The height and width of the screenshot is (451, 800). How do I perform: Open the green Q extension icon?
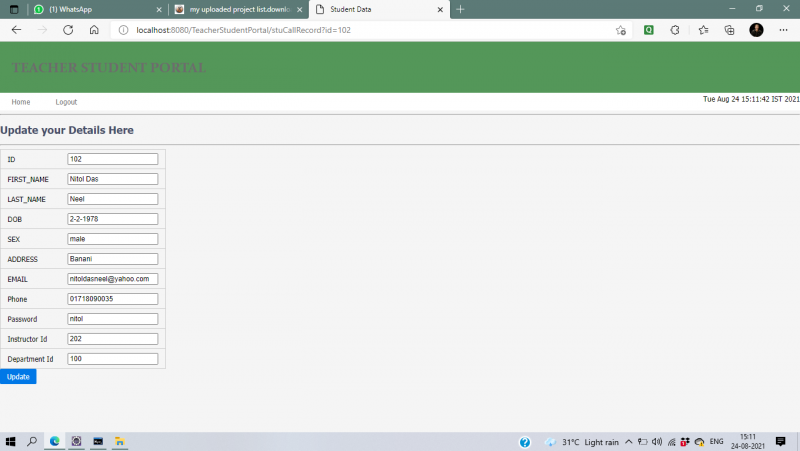[648, 30]
